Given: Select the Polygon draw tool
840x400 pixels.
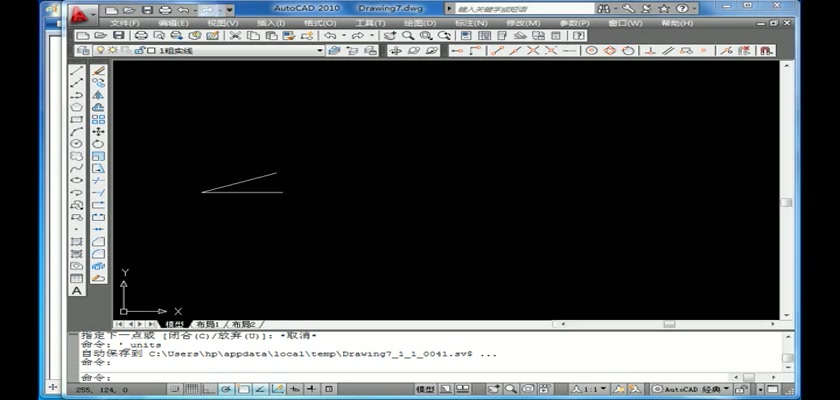Looking at the screenshot, I should click(77, 107).
